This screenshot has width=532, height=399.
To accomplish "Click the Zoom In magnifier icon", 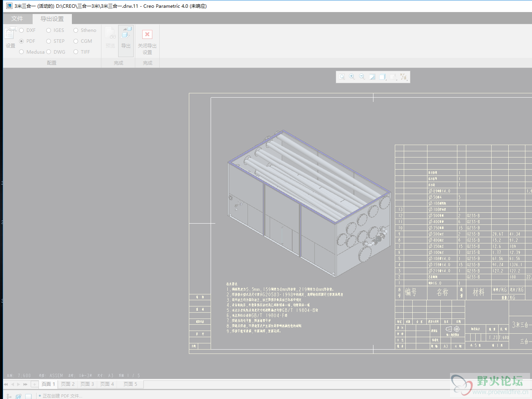I will [x=352, y=77].
